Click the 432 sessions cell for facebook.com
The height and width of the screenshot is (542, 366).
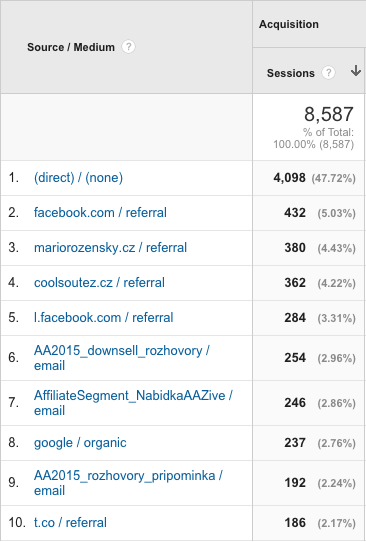pyautogui.click(x=295, y=213)
